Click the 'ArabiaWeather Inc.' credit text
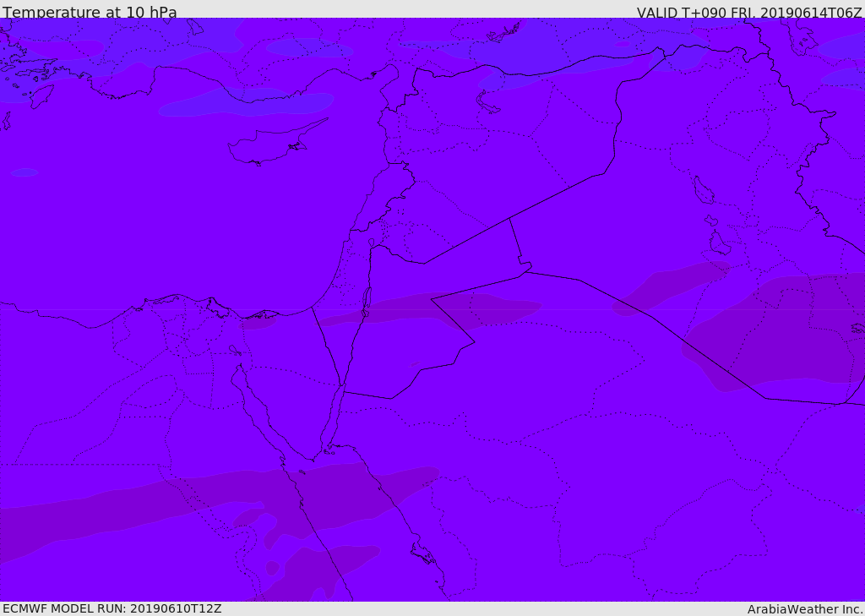 [x=805, y=609]
